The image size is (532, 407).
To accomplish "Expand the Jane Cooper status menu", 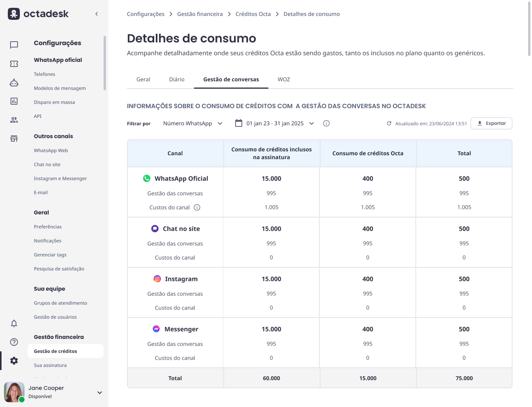I will (x=100, y=393).
